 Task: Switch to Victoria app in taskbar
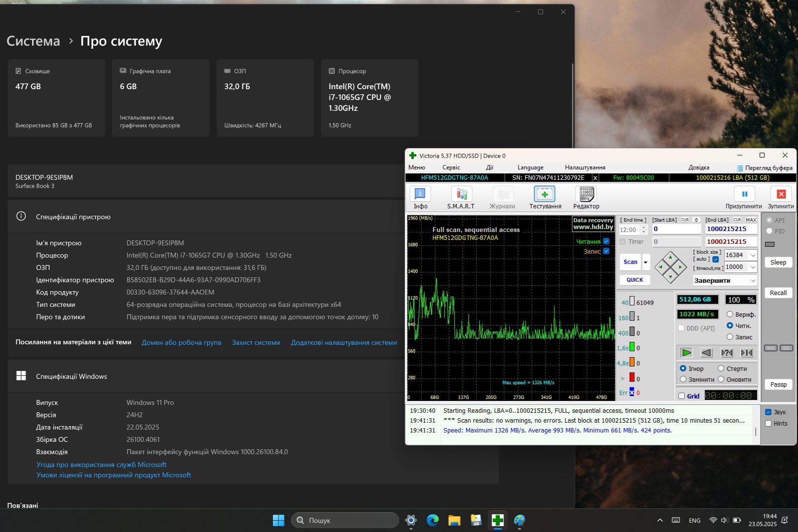click(x=498, y=520)
